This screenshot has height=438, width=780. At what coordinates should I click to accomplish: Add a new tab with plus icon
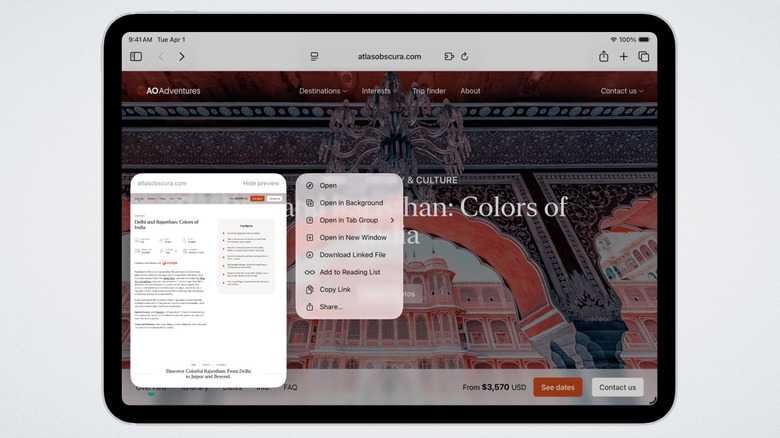click(x=623, y=57)
